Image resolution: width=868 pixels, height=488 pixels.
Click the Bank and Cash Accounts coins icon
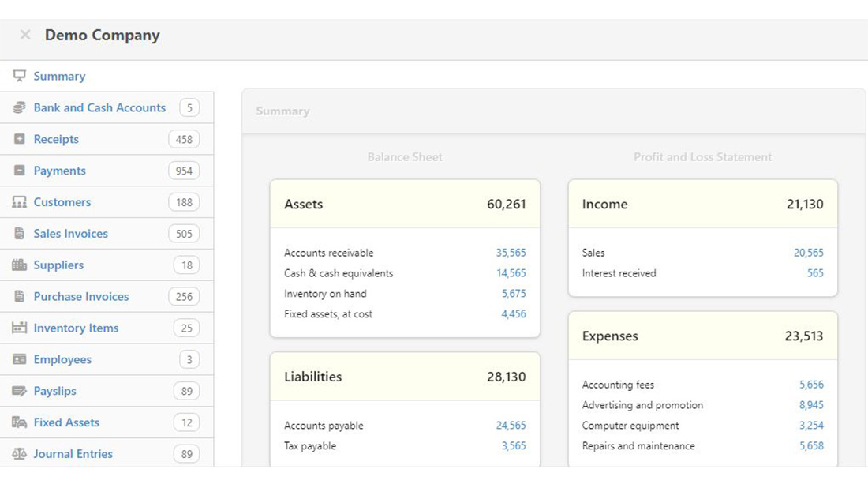tap(20, 107)
